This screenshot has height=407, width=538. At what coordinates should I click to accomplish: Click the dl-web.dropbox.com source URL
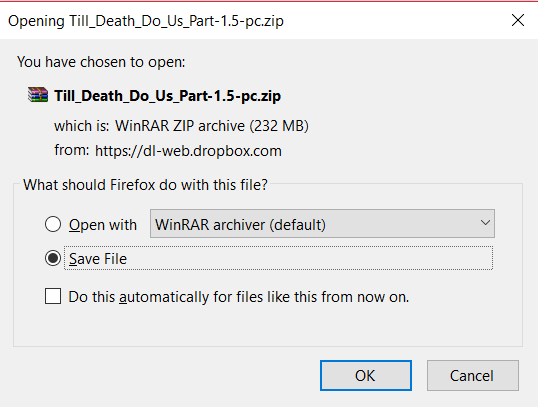tap(188, 151)
